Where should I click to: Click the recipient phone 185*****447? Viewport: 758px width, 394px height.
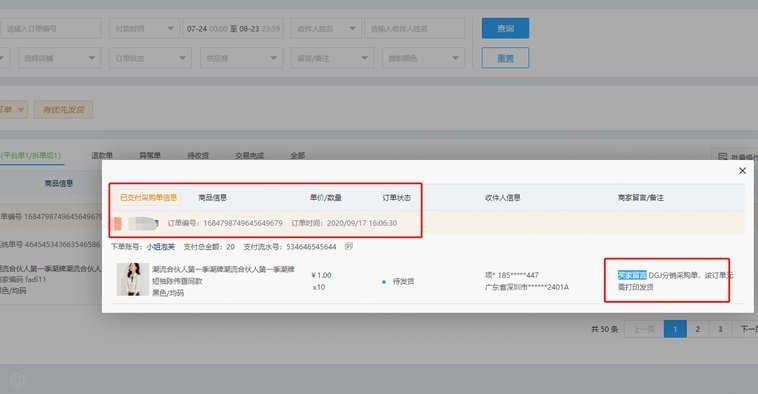(x=518, y=275)
